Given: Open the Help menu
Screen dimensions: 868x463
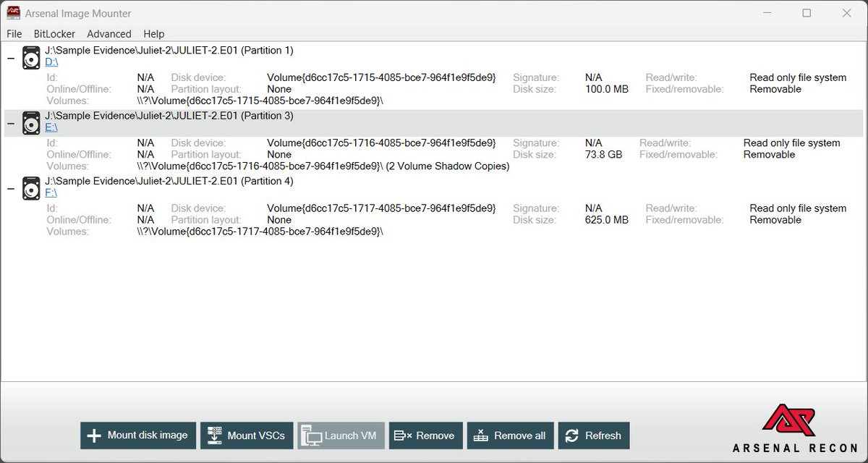Looking at the screenshot, I should [x=153, y=33].
